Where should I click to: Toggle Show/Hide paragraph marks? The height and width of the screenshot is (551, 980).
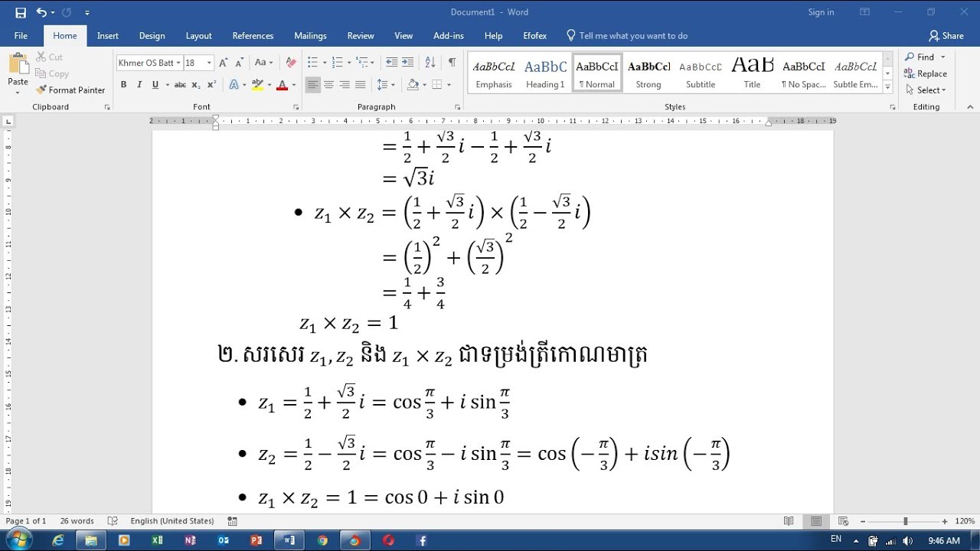click(x=452, y=63)
